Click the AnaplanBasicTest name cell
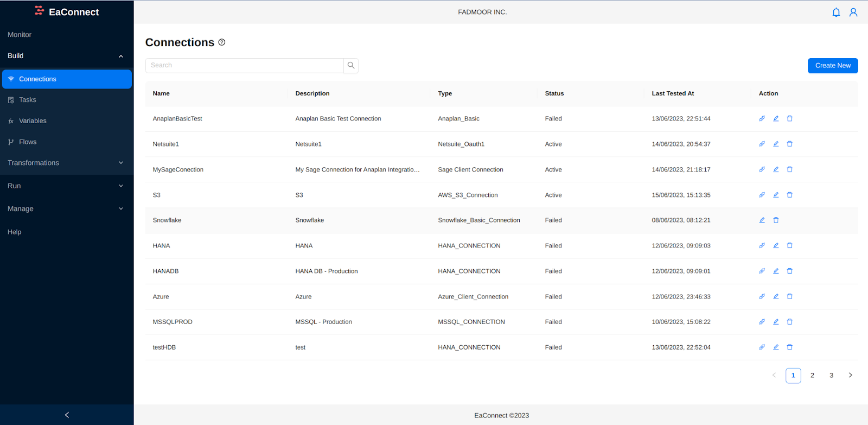Screen dimensions: 868x425 (x=177, y=118)
